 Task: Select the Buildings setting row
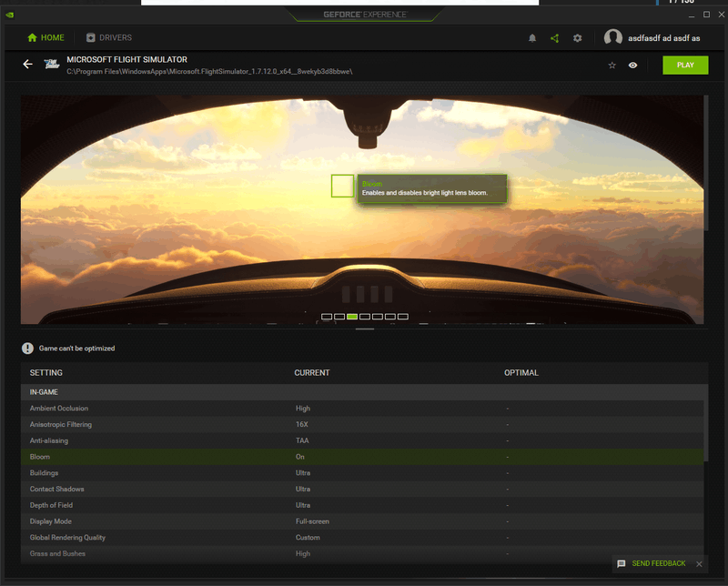pos(362,472)
